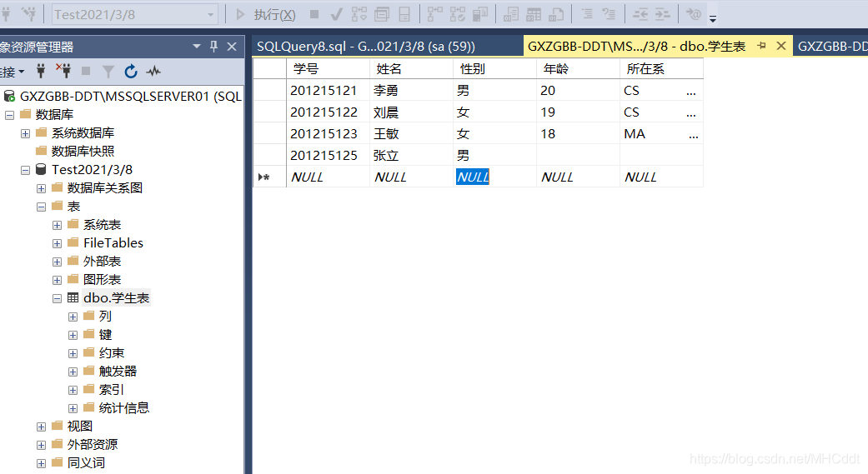Click the 学号 column header

tap(328, 68)
